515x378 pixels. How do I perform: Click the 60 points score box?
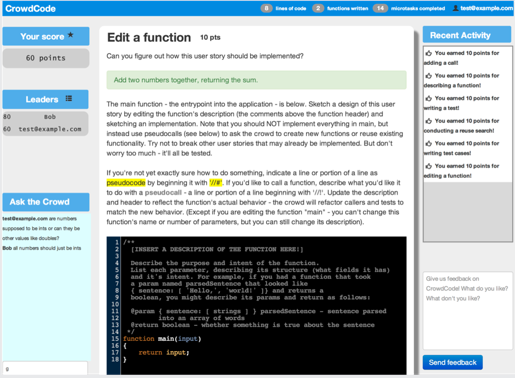pyautogui.click(x=46, y=58)
